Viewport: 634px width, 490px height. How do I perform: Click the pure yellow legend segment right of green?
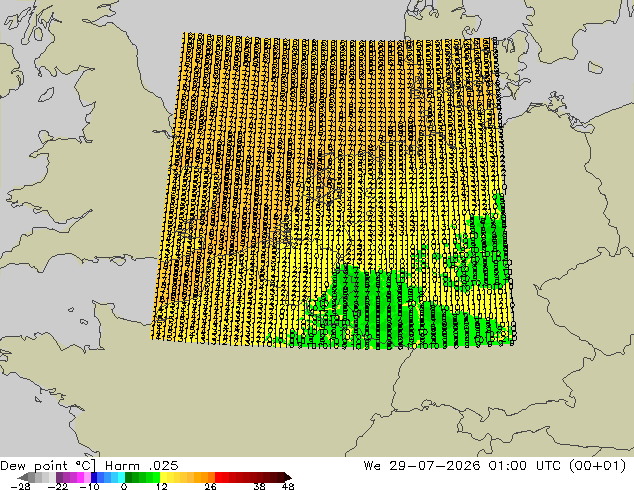pyautogui.click(x=163, y=477)
